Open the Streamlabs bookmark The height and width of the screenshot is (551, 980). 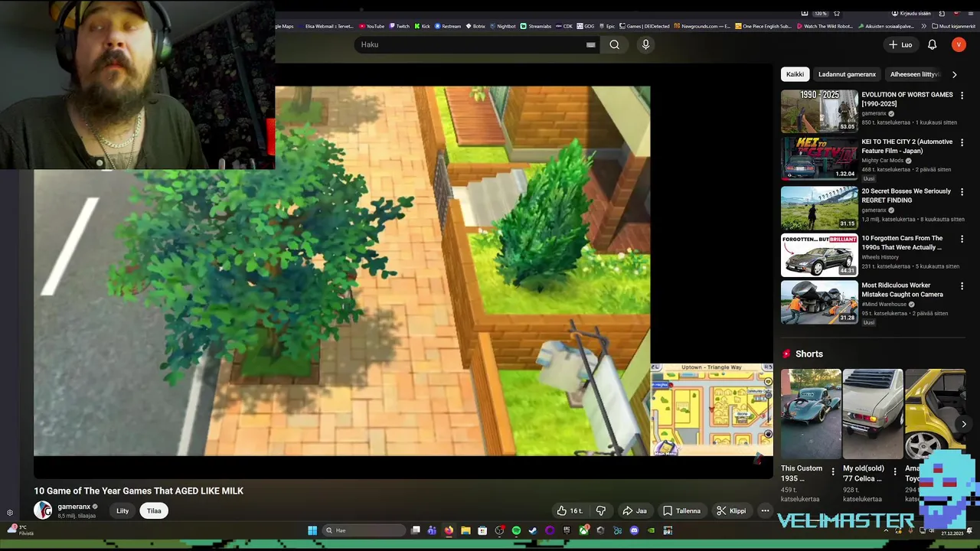(536, 26)
